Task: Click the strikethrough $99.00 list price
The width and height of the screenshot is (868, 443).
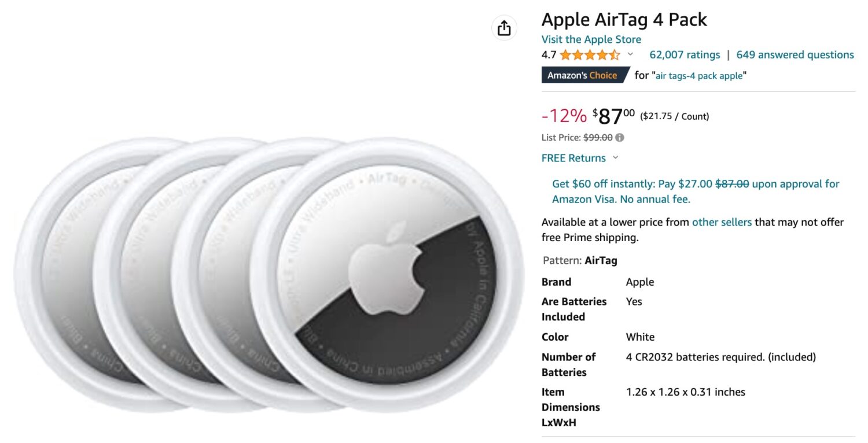Action: pos(599,137)
